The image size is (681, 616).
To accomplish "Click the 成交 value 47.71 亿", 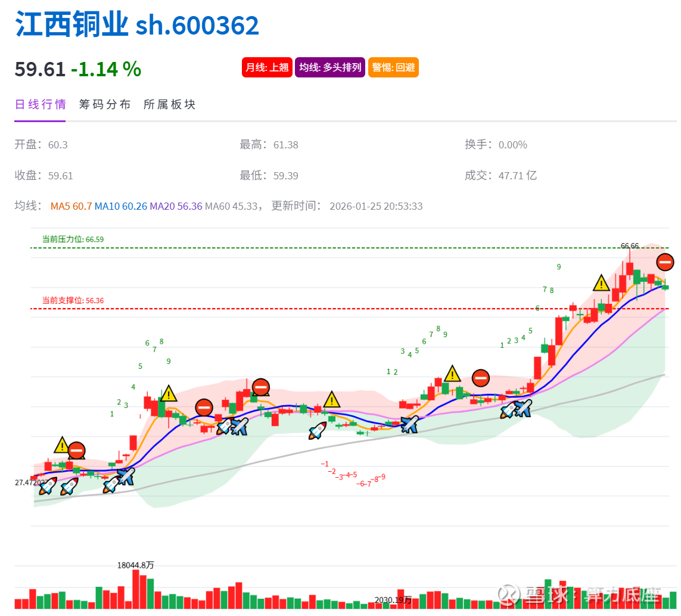I will (517, 176).
